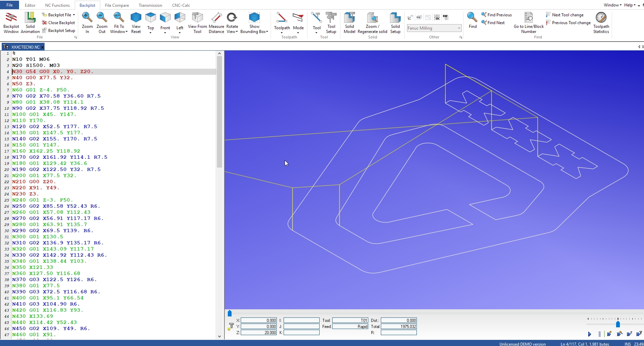Viewport: 644px width, 346px height.
Task: Select line N210 G00 Z20.
Action: (34, 181)
